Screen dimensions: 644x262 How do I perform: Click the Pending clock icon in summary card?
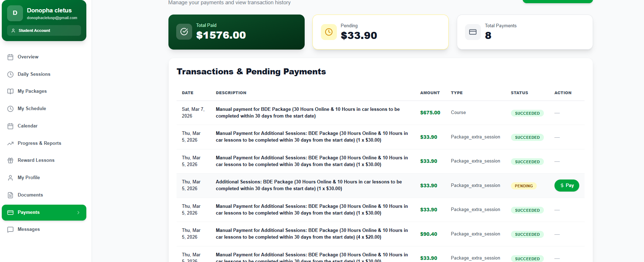point(329,32)
